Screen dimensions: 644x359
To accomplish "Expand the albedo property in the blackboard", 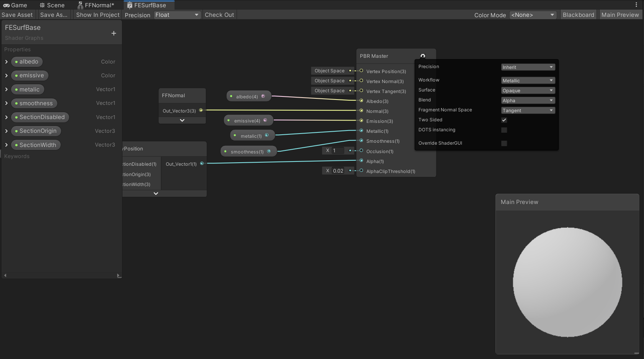I will click(x=6, y=62).
